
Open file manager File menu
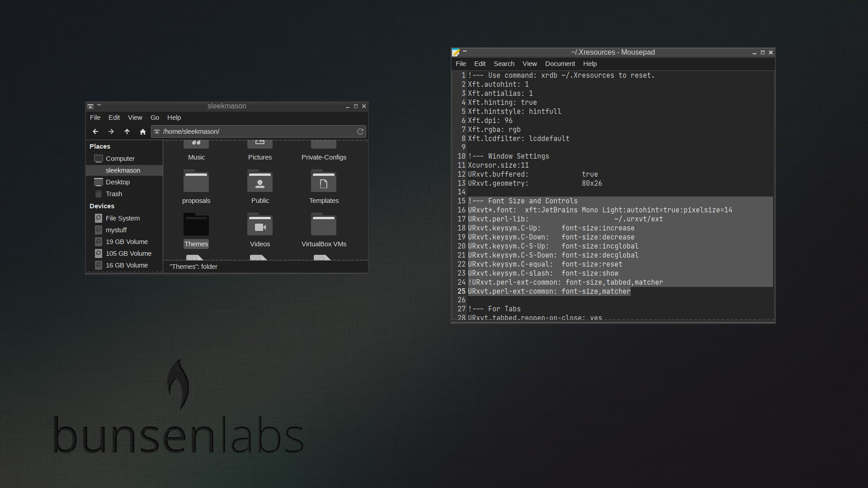[95, 117]
